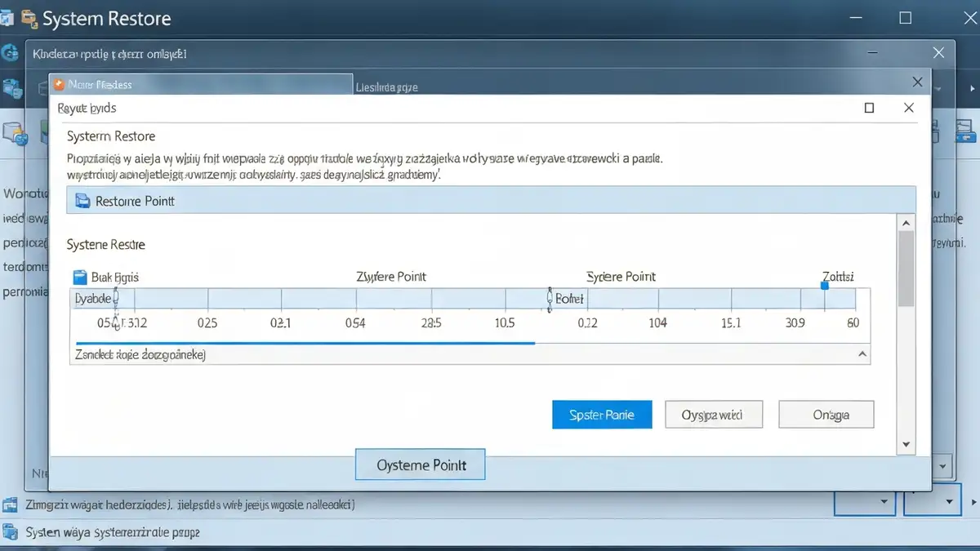Image resolution: width=980 pixels, height=551 pixels.
Task: Click the value 054 on timeline
Action: point(355,322)
